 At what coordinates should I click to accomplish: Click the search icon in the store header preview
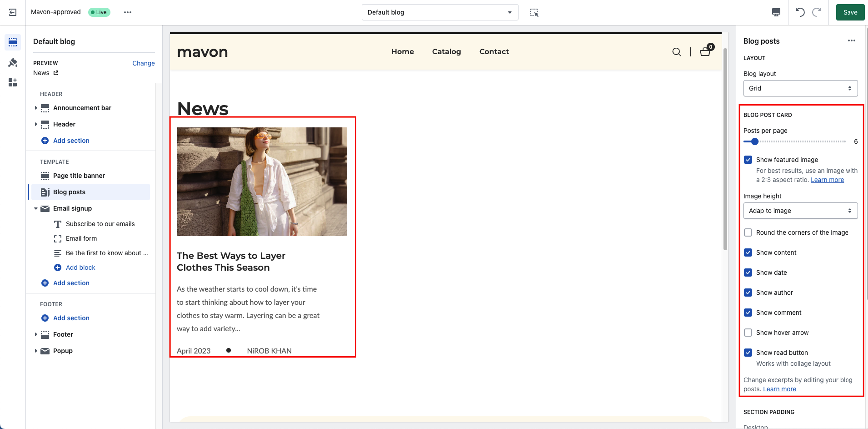[x=676, y=52]
